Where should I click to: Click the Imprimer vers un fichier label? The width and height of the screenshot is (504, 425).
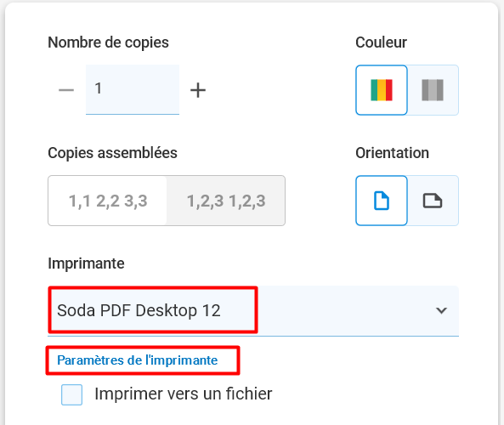click(184, 394)
